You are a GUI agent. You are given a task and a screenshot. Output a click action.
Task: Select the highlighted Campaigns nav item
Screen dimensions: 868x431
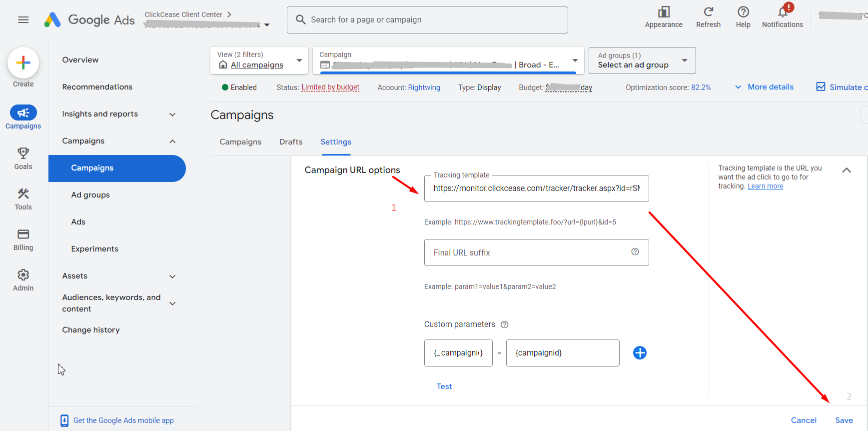(117, 168)
